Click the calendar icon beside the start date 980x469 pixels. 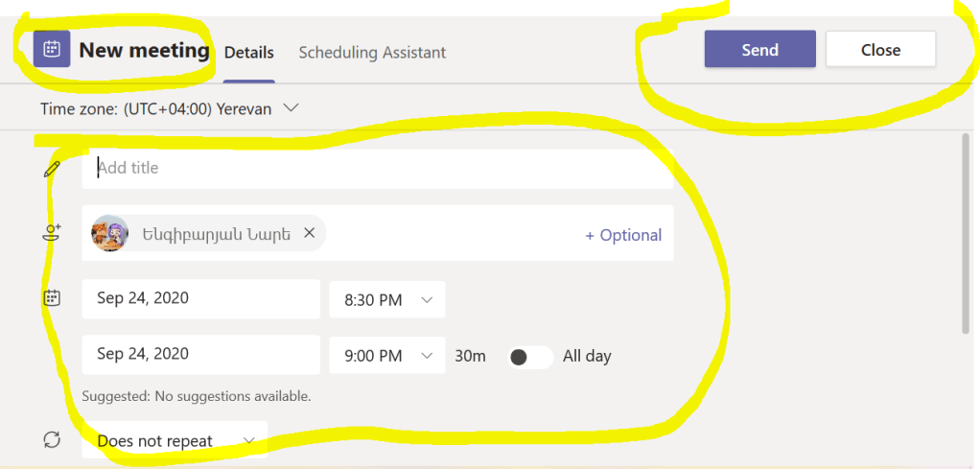(x=52, y=298)
